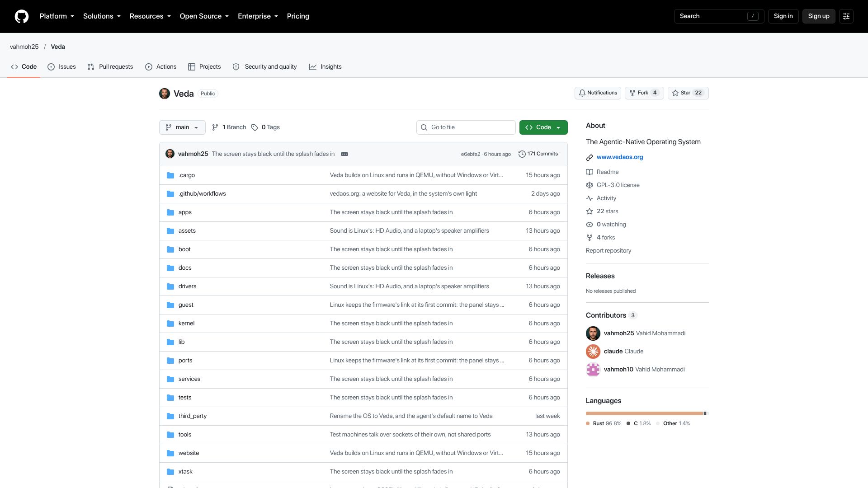868x488 pixels.
Task: Open the GitHub logo homepage
Action: tap(22, 16)
